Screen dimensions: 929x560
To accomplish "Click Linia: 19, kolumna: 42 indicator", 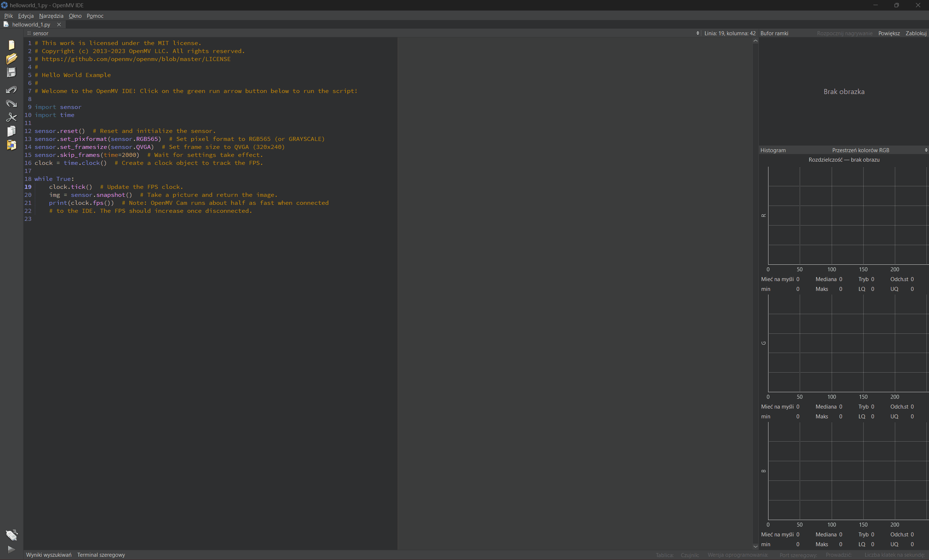I will [730, 33].
